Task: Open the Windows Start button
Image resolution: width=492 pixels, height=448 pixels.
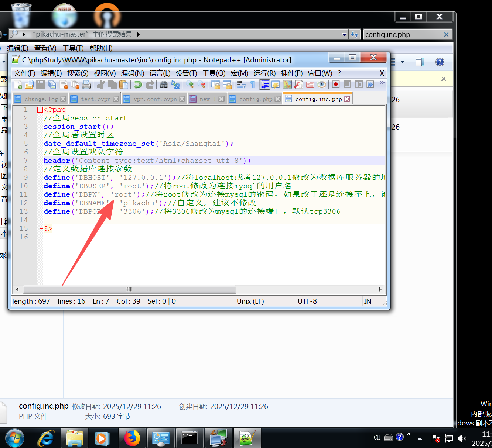Action: coord(15,438)
